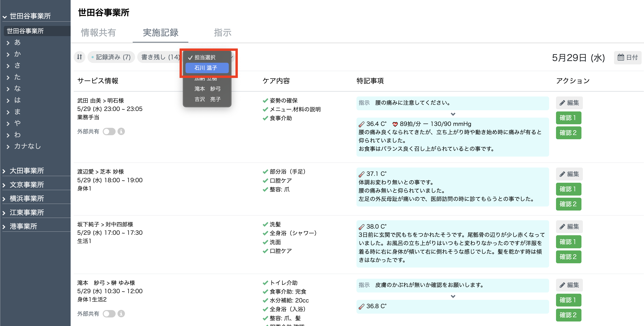This screenshot has width=644, height=326.
Task: Switch to the 情報共有 tab
Action: pyautogui.click(x=98, y=33)
